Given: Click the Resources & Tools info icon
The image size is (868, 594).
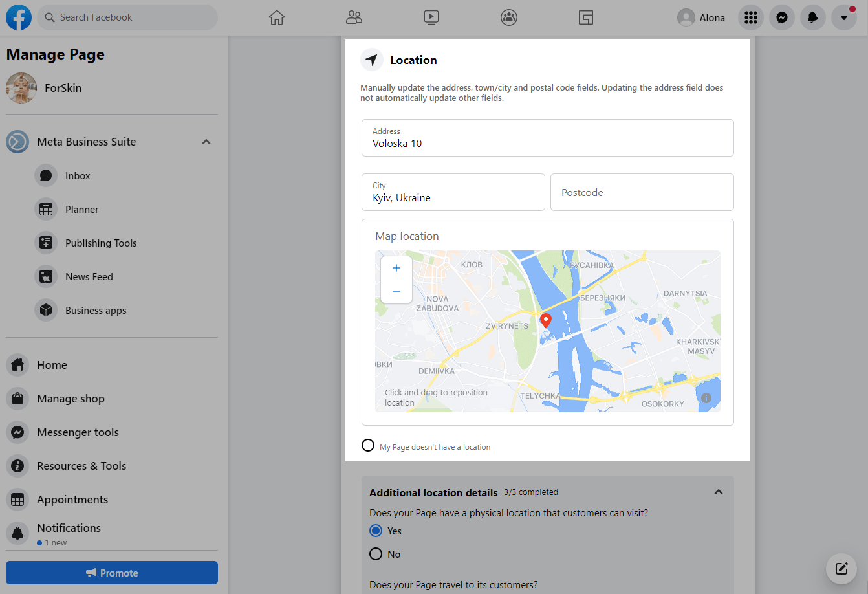Looking at the screenshot, I should click(x=17, y=466).
